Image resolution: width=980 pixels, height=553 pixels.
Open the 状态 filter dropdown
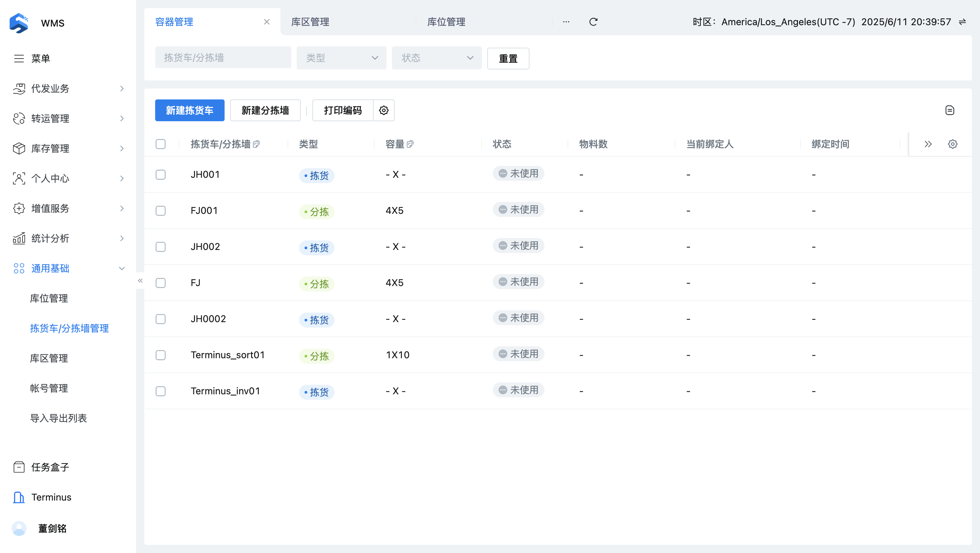click(x=436, y=58)
